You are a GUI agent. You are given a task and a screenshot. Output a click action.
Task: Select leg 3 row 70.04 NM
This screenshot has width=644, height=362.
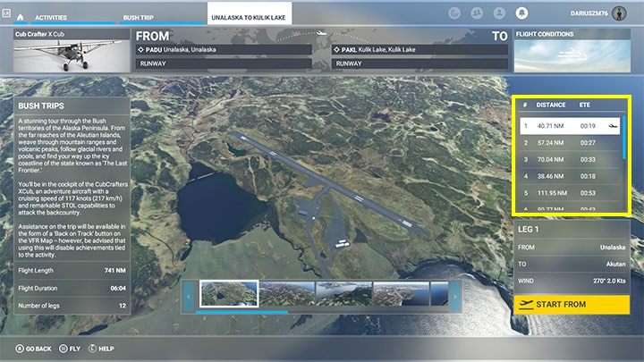coord(570,160)
